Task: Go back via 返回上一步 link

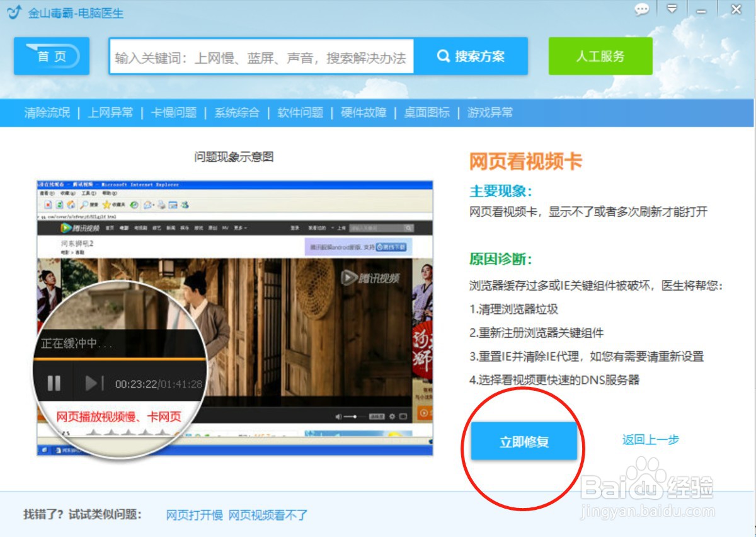Action: point(650,440)
